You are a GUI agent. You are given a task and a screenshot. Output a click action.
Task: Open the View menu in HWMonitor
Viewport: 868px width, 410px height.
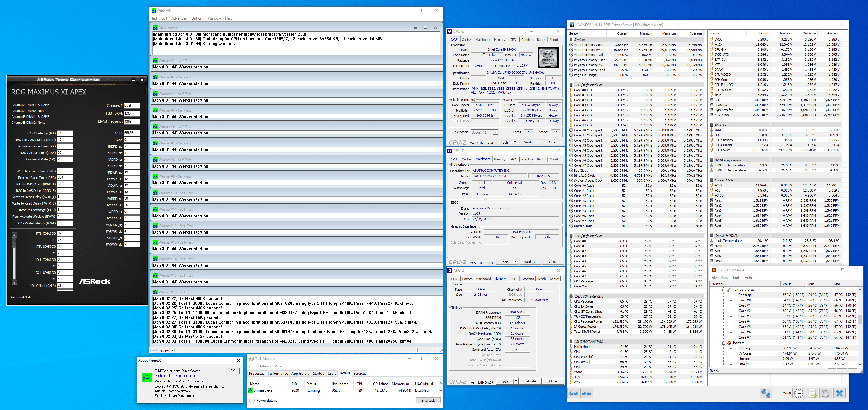[724, 278]
